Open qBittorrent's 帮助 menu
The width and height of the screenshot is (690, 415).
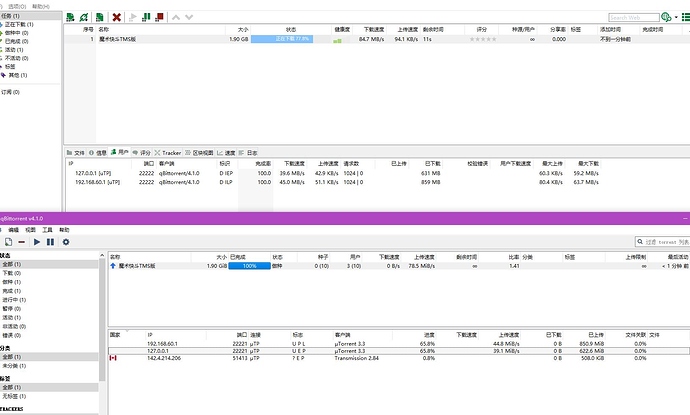[x=64, y=230]
